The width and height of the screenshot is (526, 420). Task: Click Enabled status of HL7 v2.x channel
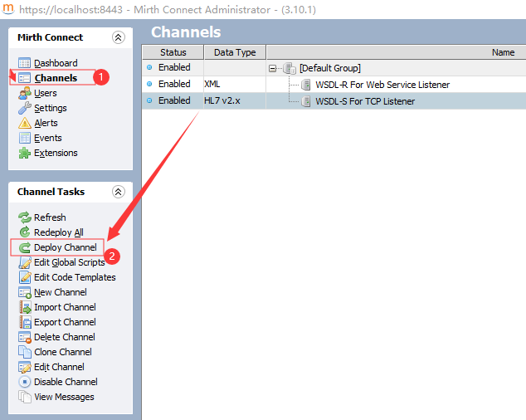174,100
